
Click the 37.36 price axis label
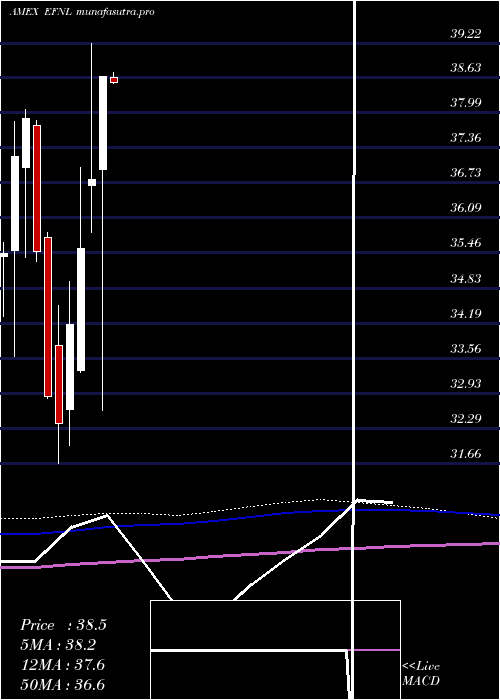point(465,138)
